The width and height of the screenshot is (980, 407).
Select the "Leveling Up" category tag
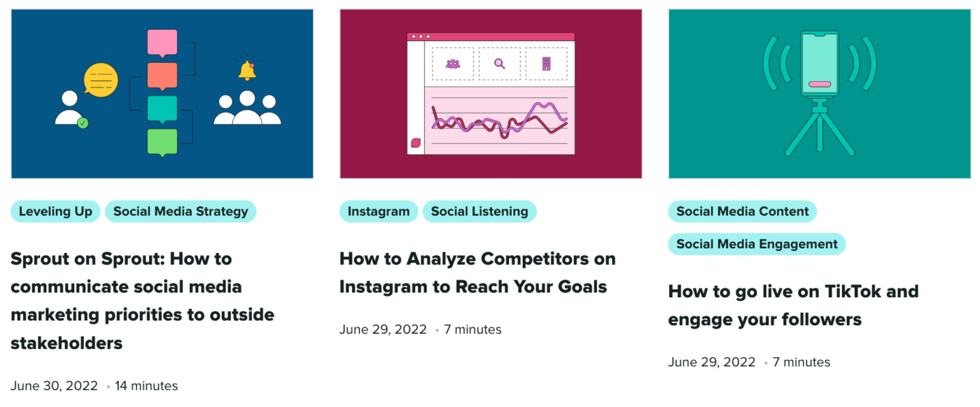(x=55, y=211)
